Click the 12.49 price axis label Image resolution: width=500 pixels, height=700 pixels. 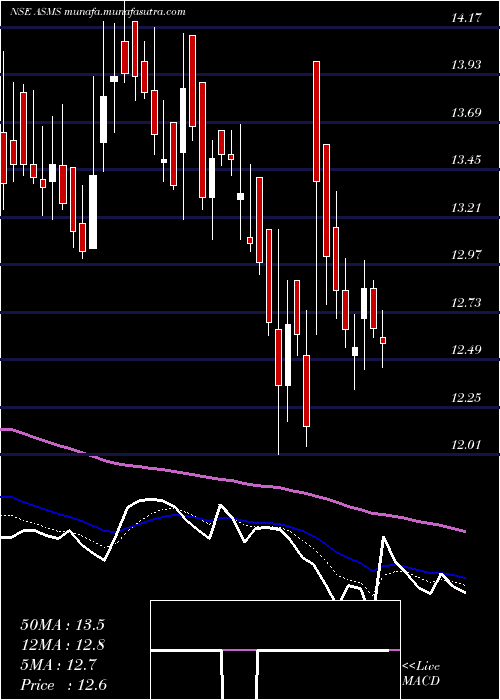(467, 350)
